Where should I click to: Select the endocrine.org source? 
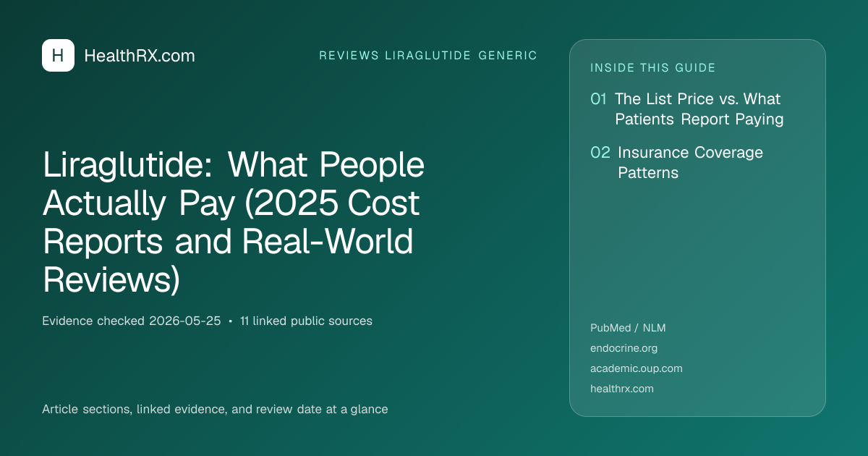tap(624, 348)
